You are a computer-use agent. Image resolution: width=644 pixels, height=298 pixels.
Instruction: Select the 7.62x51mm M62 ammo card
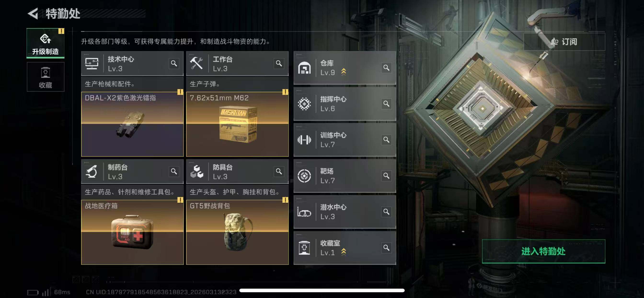coord(237,124)
